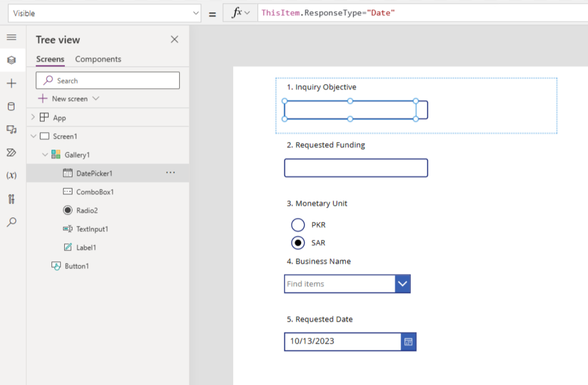588x385 pixels.
Task: Open DatePicker1 more options ellipsis
Action: click(x=170, y=173)
